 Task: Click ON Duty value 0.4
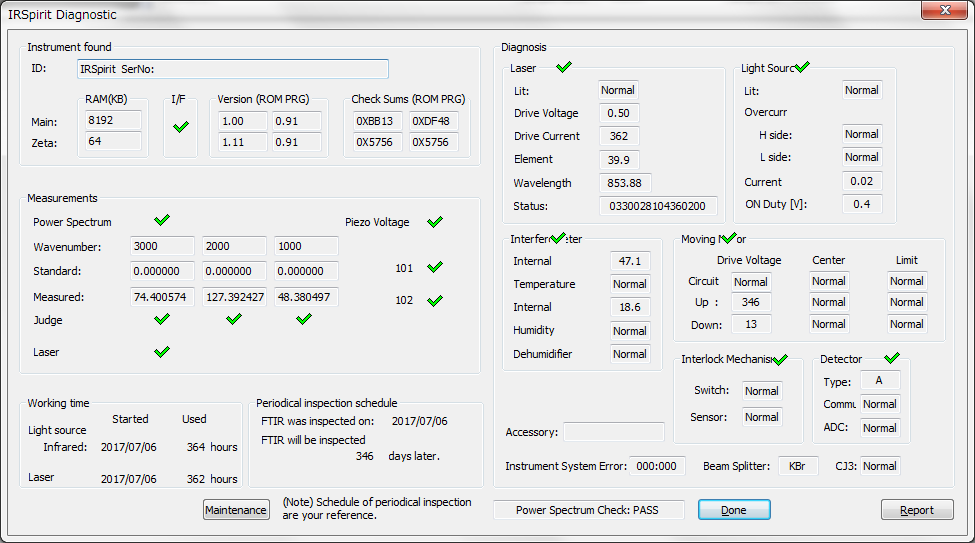point(862,204)
